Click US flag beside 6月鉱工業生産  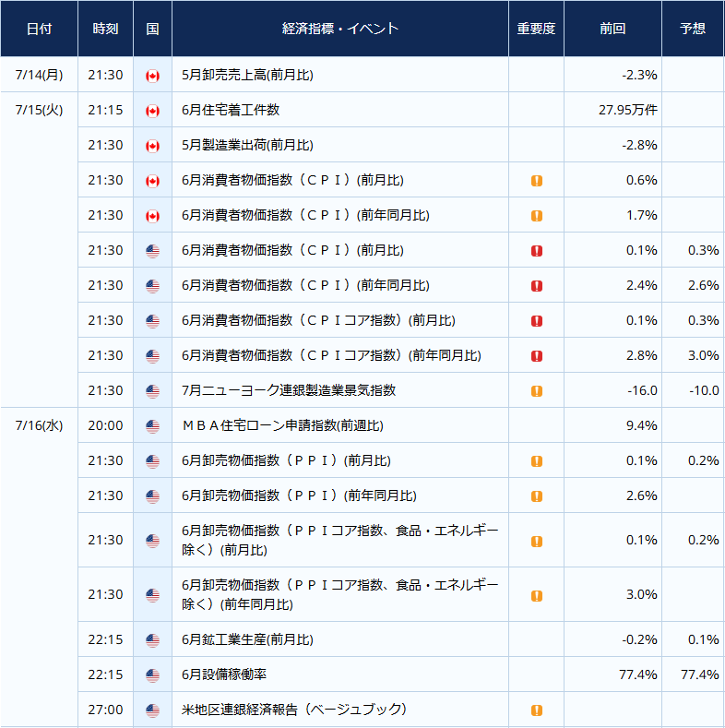click(152, 640)
